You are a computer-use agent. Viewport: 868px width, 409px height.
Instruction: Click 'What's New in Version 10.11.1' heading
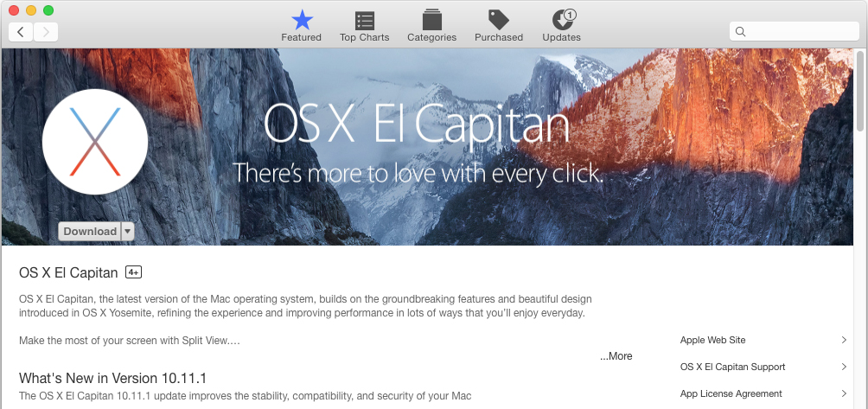112,379
